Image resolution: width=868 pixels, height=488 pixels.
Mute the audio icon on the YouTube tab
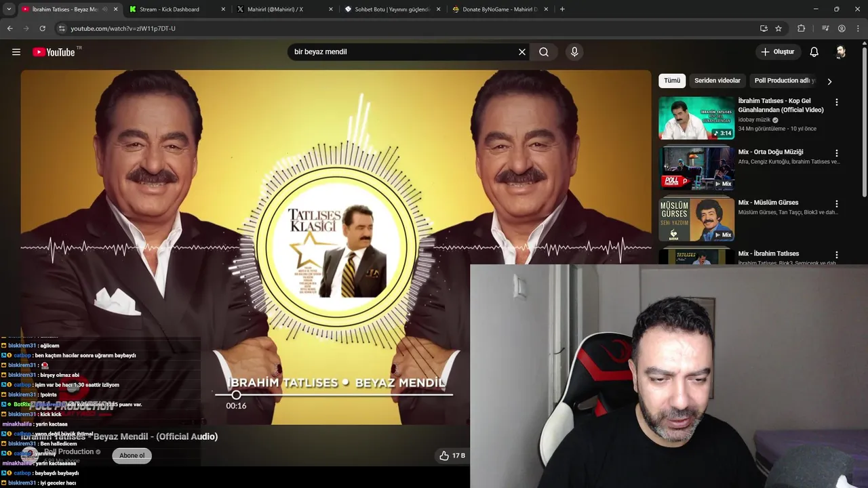[x=104, y=9]
